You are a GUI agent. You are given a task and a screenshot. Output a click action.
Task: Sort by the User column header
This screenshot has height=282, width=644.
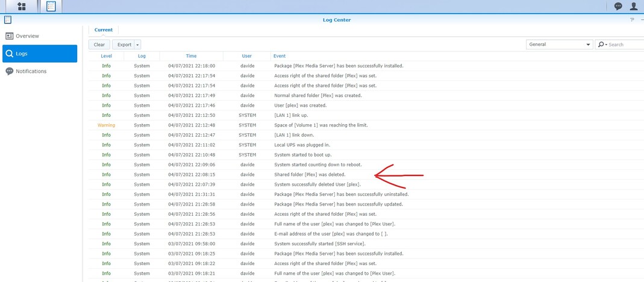click(x=247, y=56)
